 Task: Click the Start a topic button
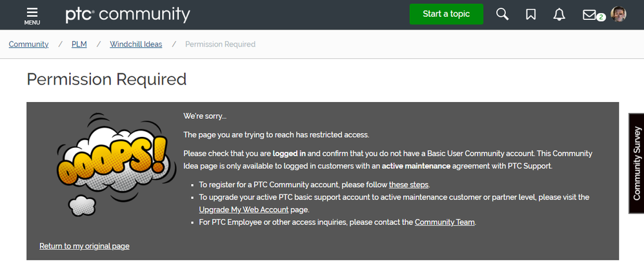(x=446, y=14)
